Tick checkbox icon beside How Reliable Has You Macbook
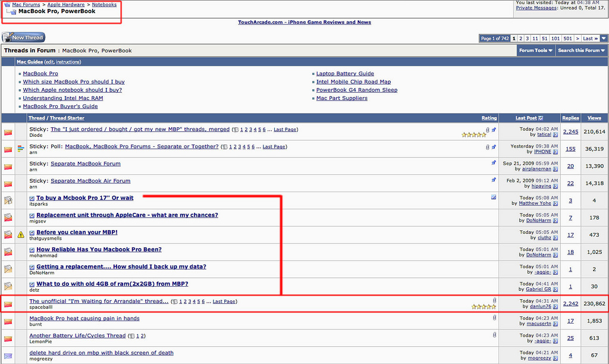This screenshot has width=609, height=364. tap(32, 250)
